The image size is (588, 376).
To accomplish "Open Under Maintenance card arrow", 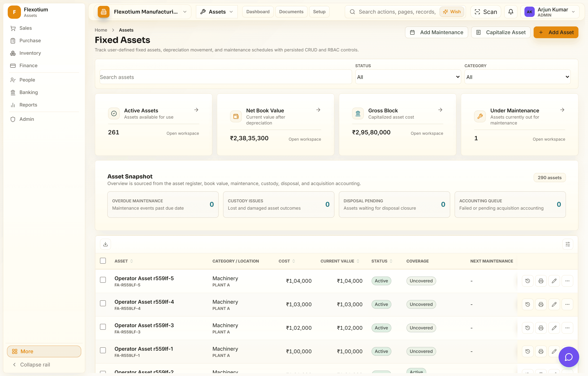I will [x=562, y=110].
